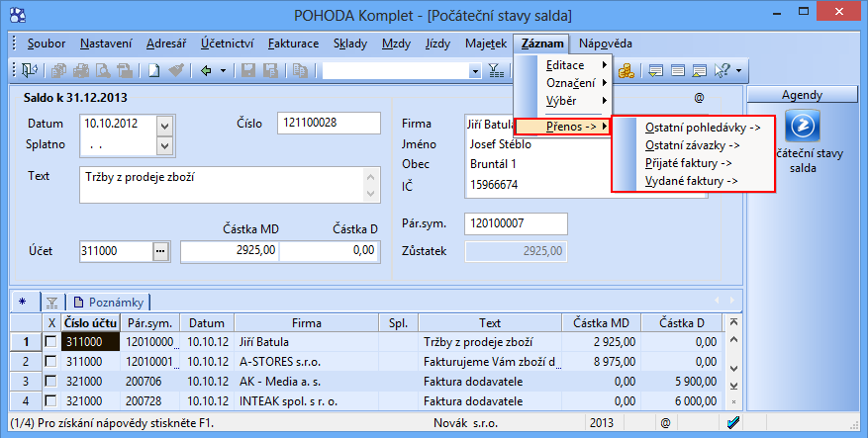Switch to the filter tab below form
Viewport: 868px width, 438px height.
52,303
